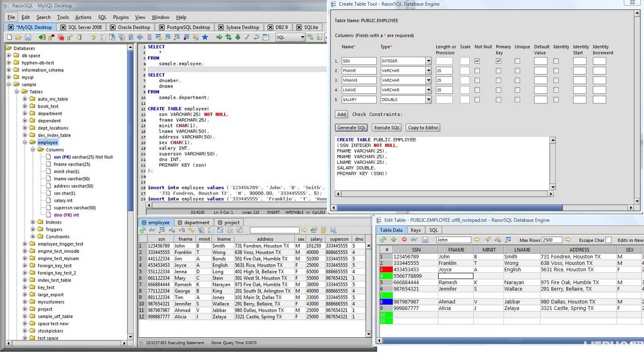Click the Generate SQL button
644x355 pixels.
[351, 128]
